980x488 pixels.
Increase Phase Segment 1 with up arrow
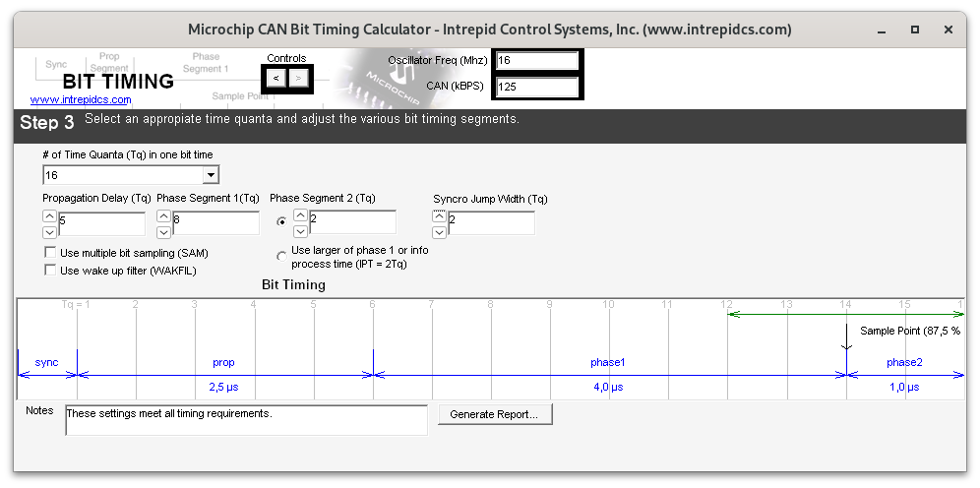pyautogui.click(x=163, y=216)
